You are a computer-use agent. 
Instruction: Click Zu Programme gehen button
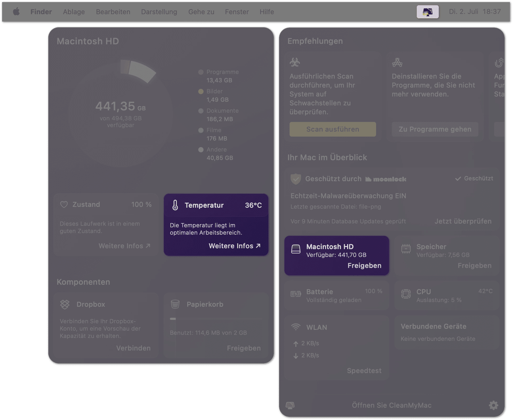click(435, 129)
